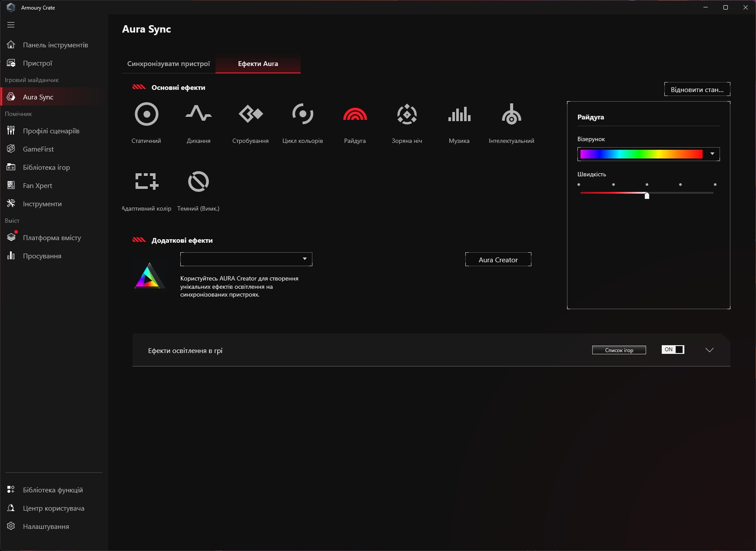Choose the Starry night (Зоряна ніч) effect
This screenshot has height=551, width=756.
(x=407, y=114)
